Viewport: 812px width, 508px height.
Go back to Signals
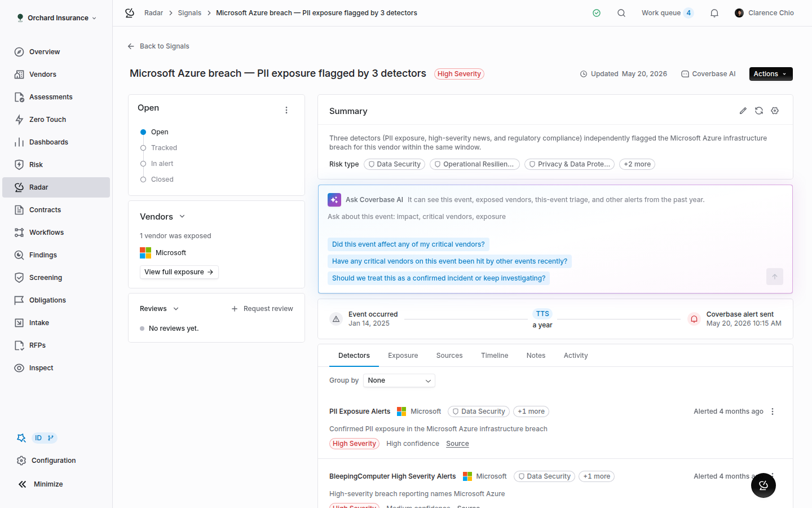click(x=158, y=46)
